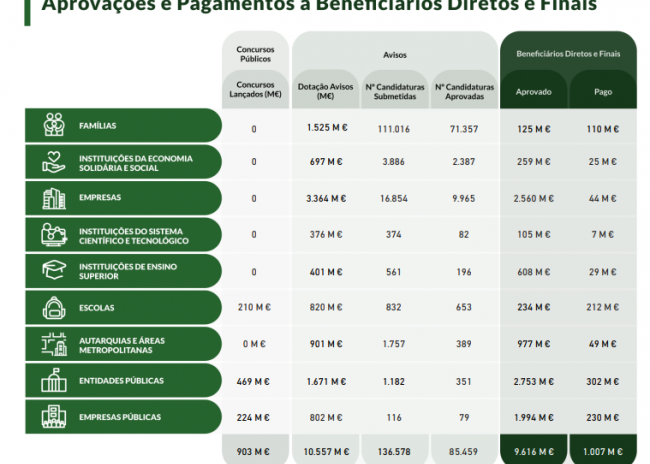Image resolution: width=650 pixels, height=464 pixels.
Task: Click the 44 M € paid value
Action: [602, 199]
